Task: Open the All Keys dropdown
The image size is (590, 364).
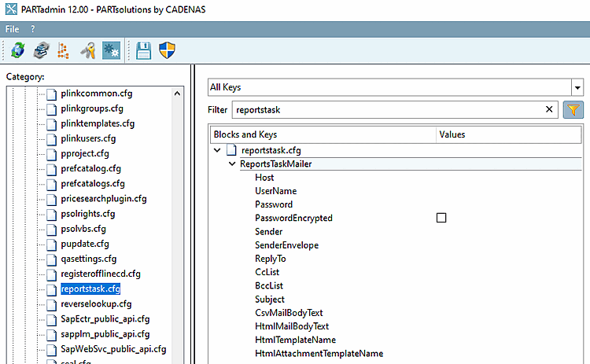Action: point(577,87)
